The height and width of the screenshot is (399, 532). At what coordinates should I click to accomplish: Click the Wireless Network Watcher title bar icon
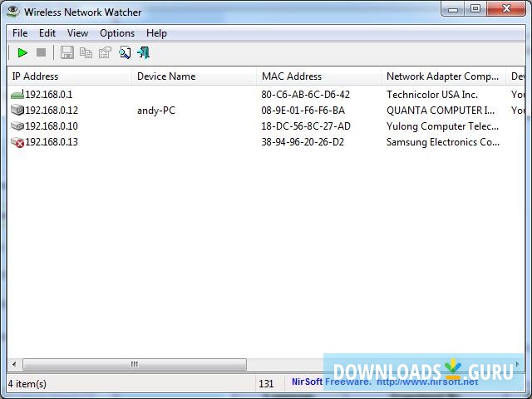click(x=13, y=12)
